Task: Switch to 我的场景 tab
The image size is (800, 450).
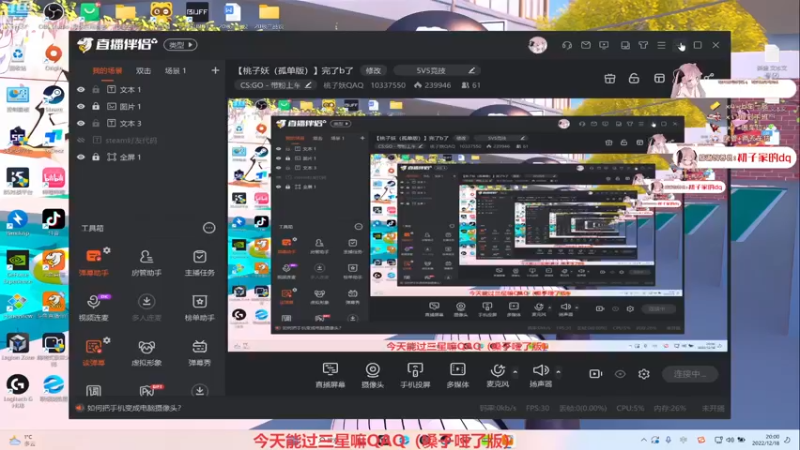Action: pos(107,70)
